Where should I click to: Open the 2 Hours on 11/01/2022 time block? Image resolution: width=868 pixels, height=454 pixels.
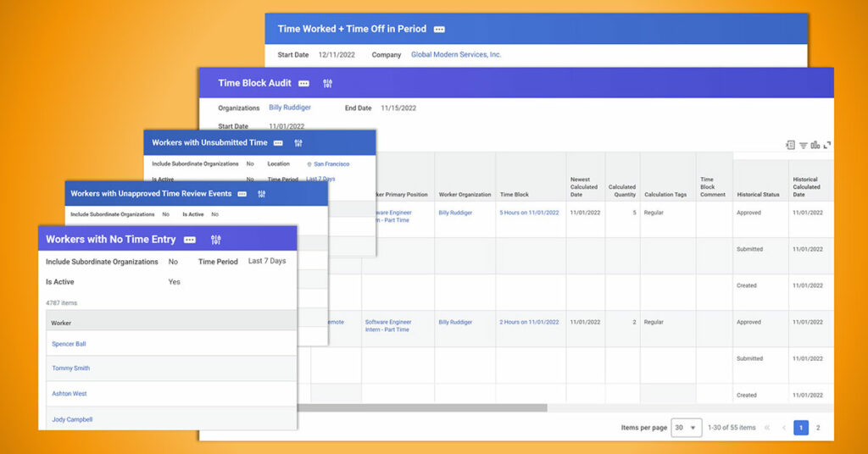[x=529, y=323]
